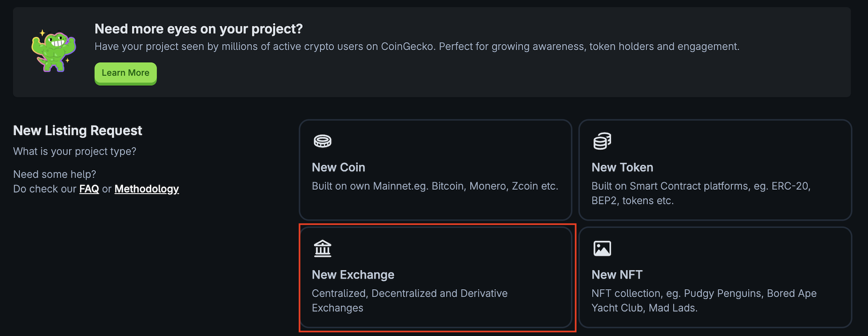
Task: Click the 'Built on own Mainnet' description
Action: pyautogui.click(x=434, y=186)
